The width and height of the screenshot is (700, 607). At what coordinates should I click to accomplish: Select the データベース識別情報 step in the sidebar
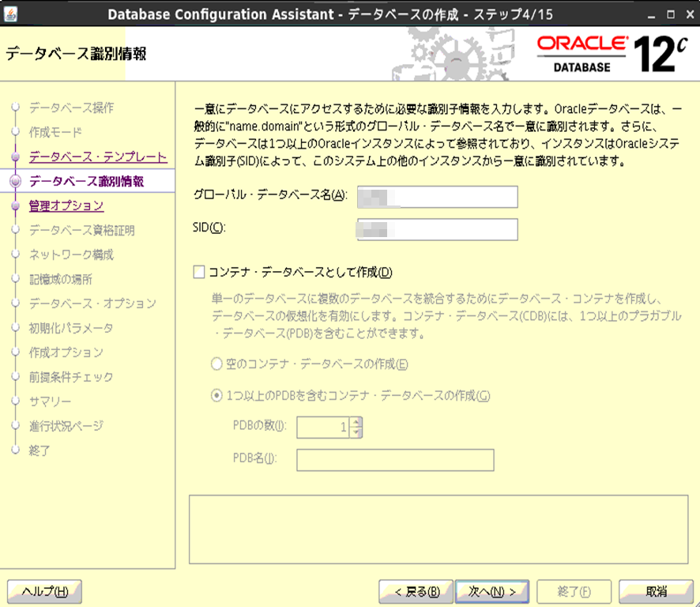click(86, 181)
